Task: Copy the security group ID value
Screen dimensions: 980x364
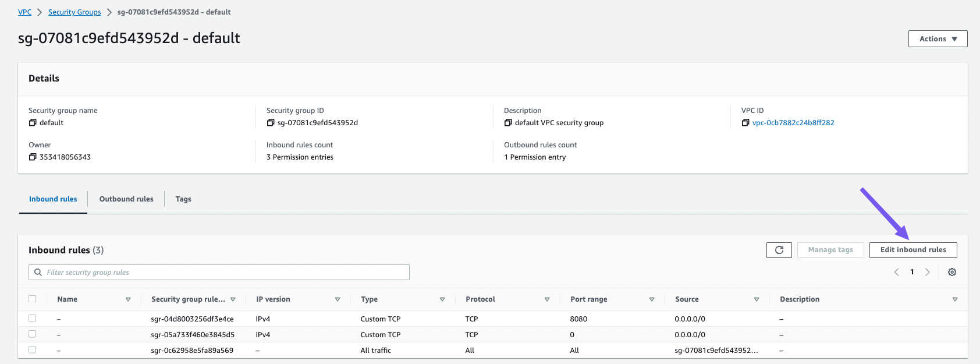Action: tap(271, 123)
